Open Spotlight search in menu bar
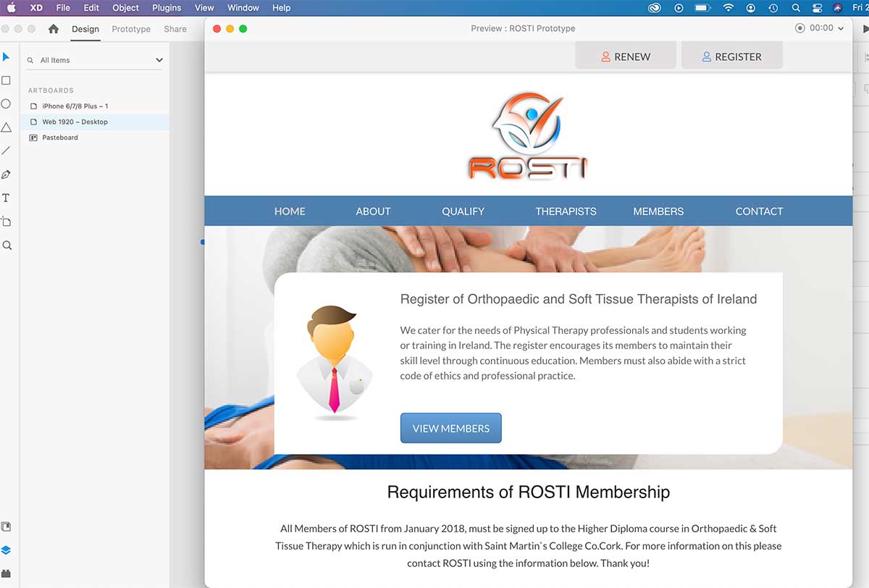Image resolution: width=869 pixels, height=588 pixels. pos(796,8)
